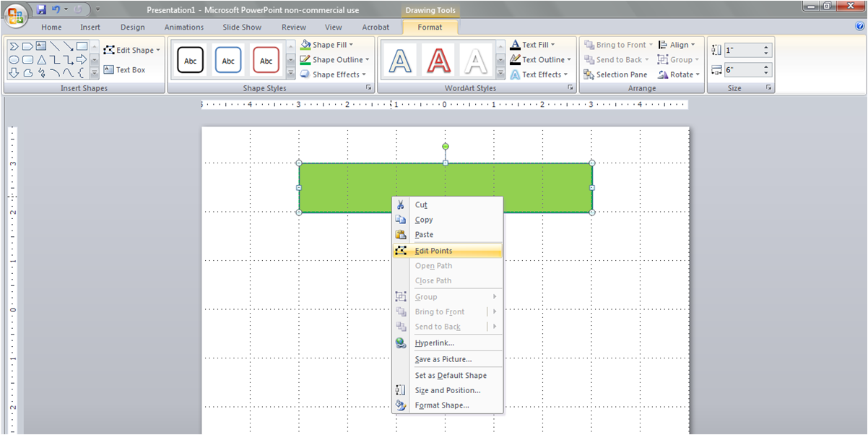Screen dimensions: 868x435
Task: Click the green rotation handle above rectangle
Action: coord(446,147)
